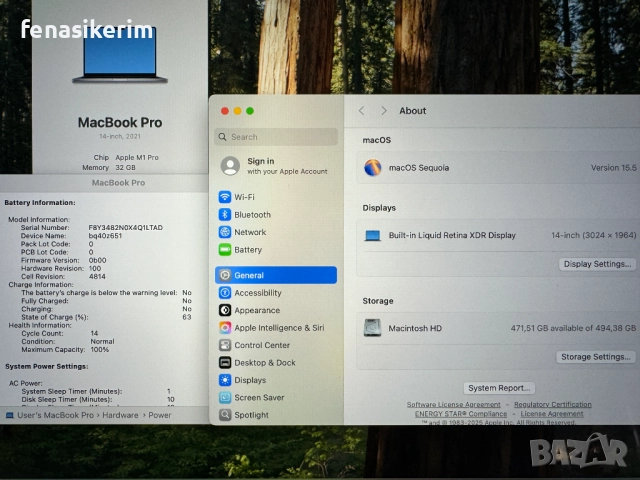The image size is (640, 480).
Task: Open Apple Intelligence & Siri icon
Action: pos(224,327)
